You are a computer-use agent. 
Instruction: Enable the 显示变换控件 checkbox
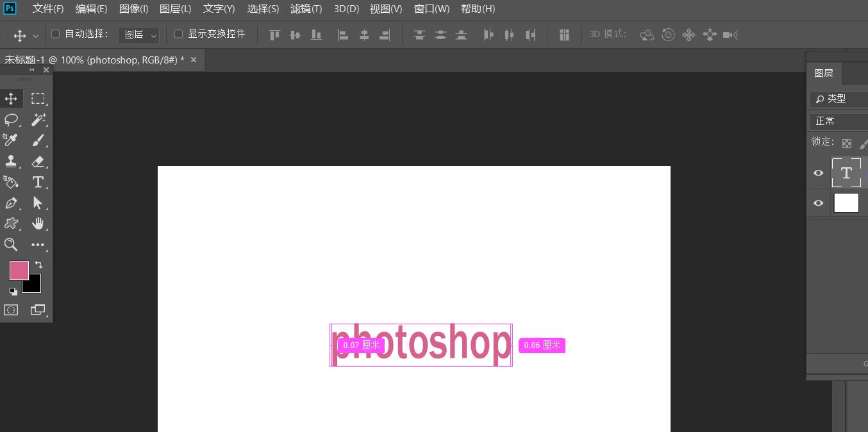tap(179, 33)
